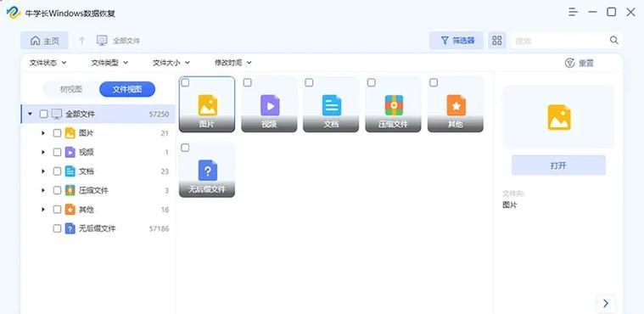The height and width of the screenshot is (314, 644).
Task: Open the 视频 folder tile icon
Action: tap(270, 105)
